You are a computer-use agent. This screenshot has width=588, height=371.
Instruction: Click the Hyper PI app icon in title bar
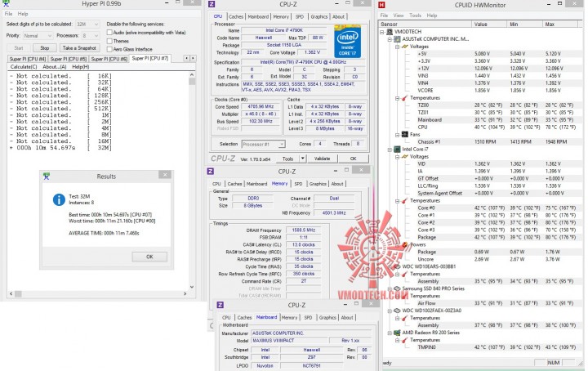(x=6, y=4)
